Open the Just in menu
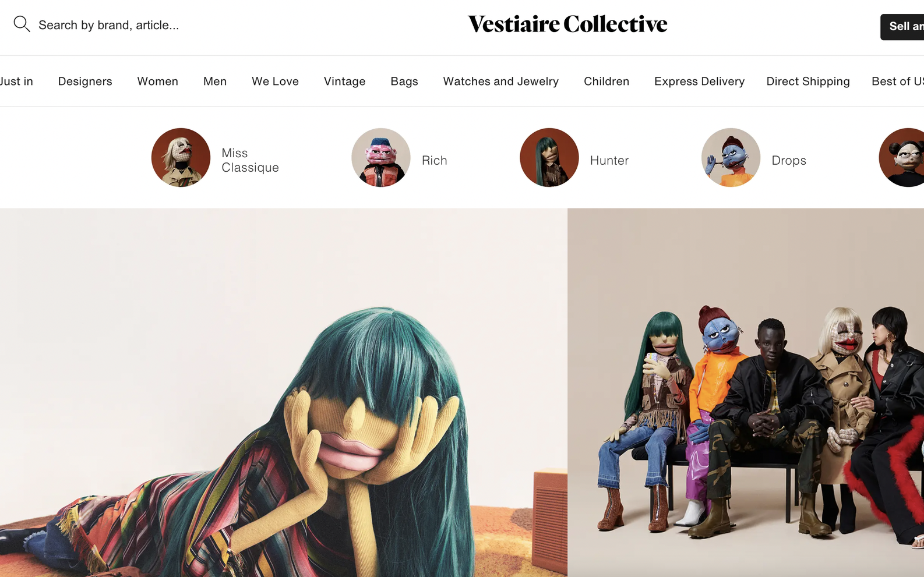Screen dimensions: 924x577 16,82
